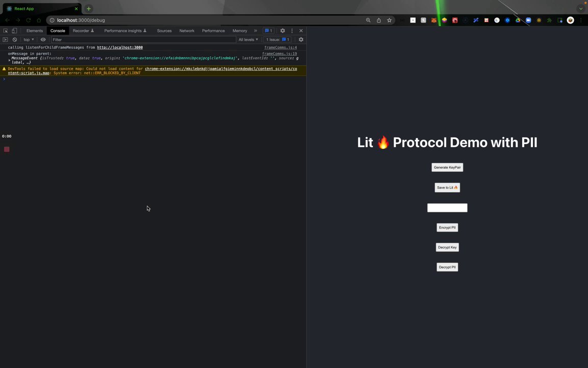
Task: Expand more DevTools tabs chevron
Action: tap(255, 31)
